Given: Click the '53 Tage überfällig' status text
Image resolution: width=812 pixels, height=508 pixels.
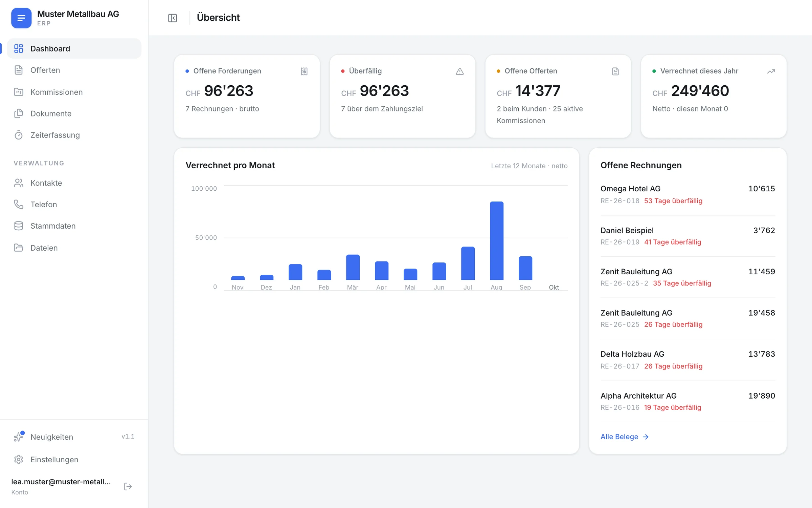Looking at the screenshot, I should point(673,201).
